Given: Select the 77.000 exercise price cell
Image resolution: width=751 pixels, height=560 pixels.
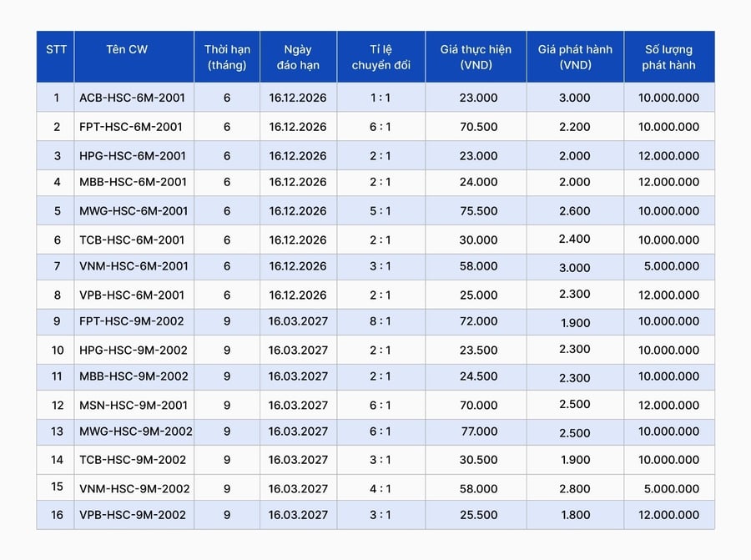Looking at the screenshot, I should pos(479,431).
